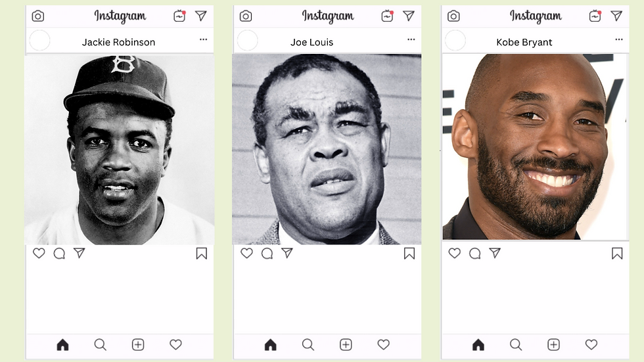Go to home tab in first phone
Viewport: 644px width, 362px height.
(62, 345)
